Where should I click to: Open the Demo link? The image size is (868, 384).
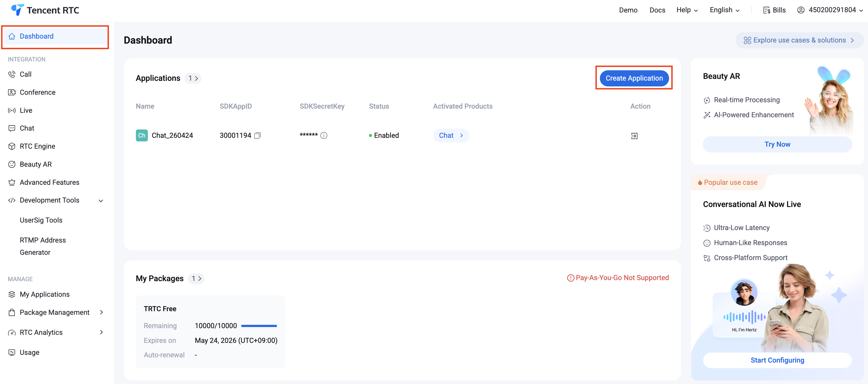coord(628,10)
